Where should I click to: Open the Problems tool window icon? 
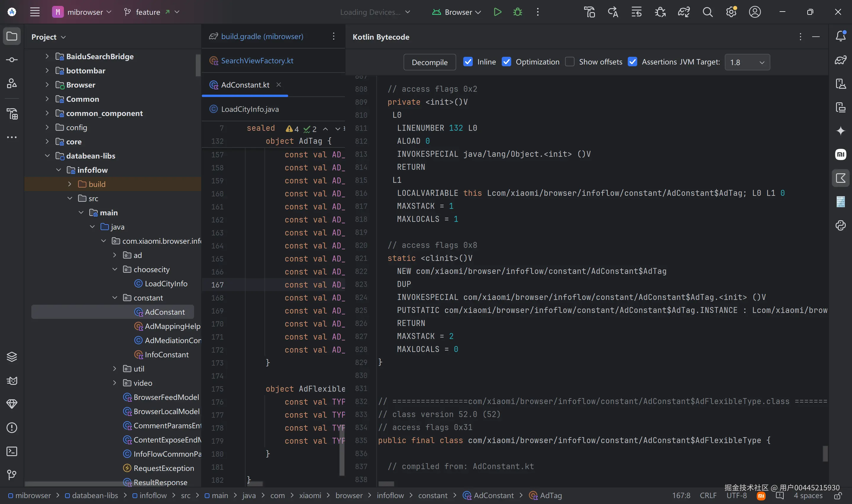coord(12,428)
